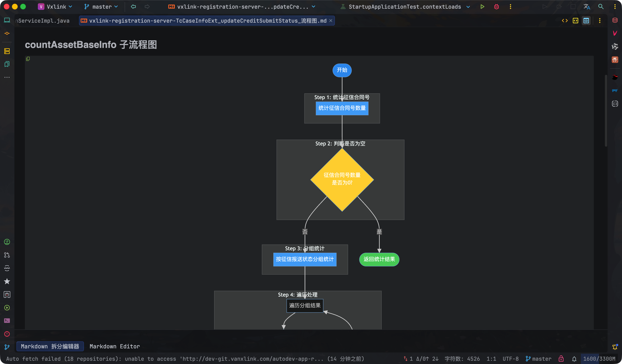Switch to preview-only view mode
Image resolution: width=622 pixels, height=364 pixels.
(586, 21)
